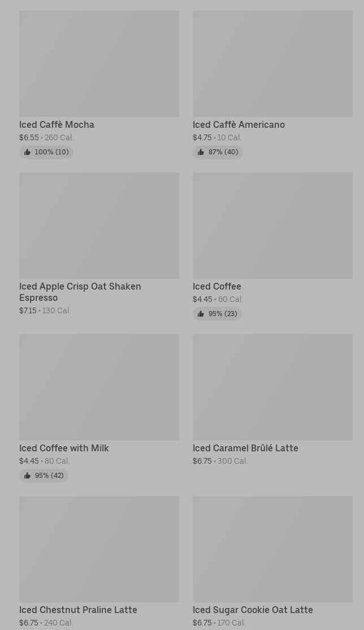Select the Iced Apple Crisp Oat Shaken Espresso photo

point(99,226)
